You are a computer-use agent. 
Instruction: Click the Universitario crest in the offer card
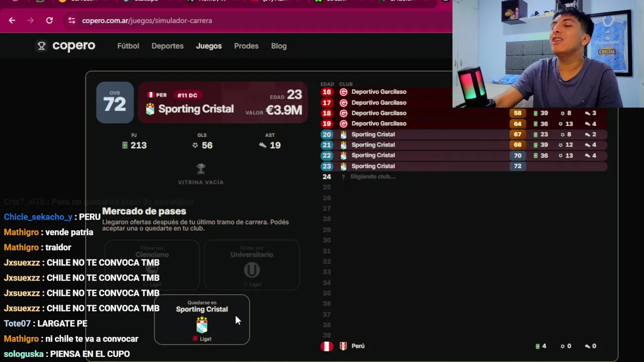252,270
